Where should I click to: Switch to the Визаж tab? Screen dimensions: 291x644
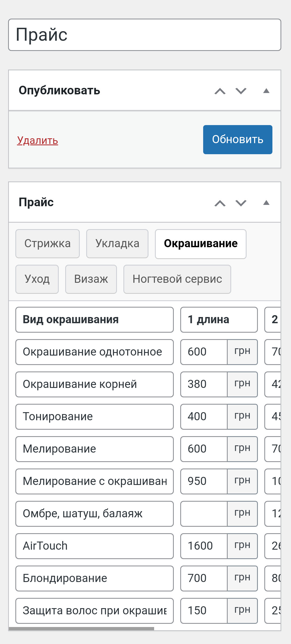point(91,279)
